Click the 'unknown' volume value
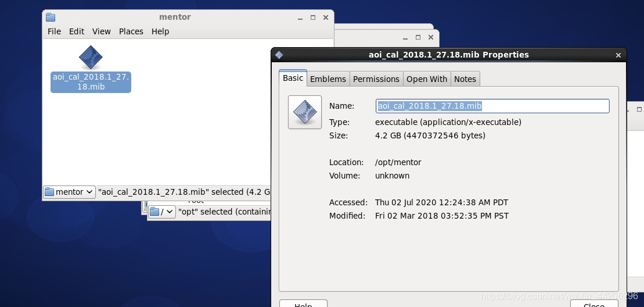The image size is (644, 307). pos(392,176)
